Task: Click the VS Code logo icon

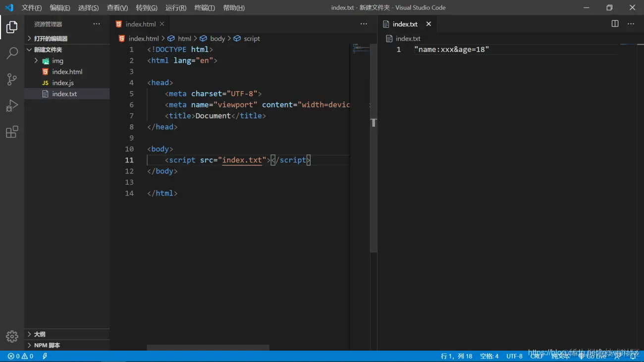Action: (9, 7)
